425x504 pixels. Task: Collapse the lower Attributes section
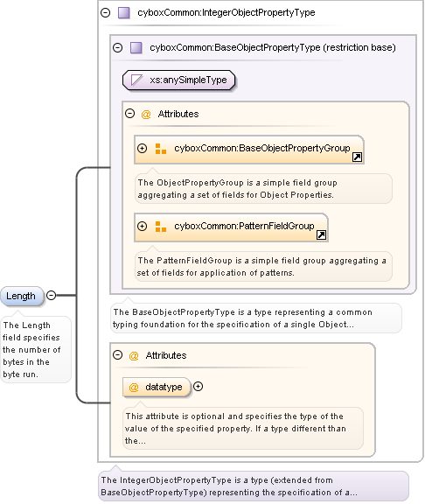pyautogui.click(x=117, y=355)
